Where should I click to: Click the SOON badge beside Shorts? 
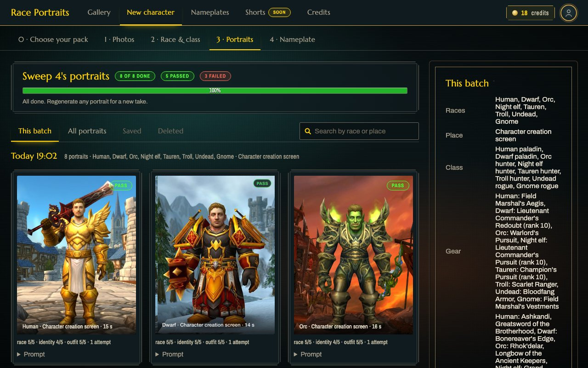click(x=279, y=12)
